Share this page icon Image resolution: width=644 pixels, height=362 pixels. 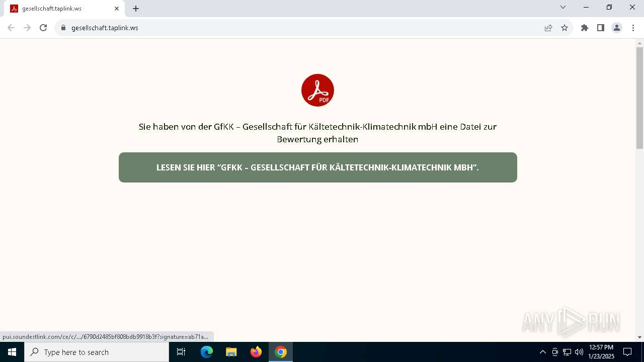point(548,28)
